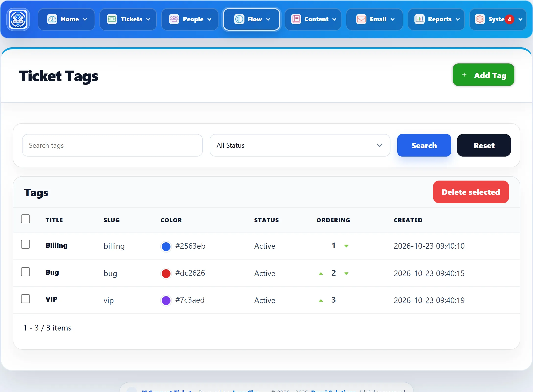Open the Reports menu label
The width and height of the screenshot is (533, 392).
coord(440,19)
